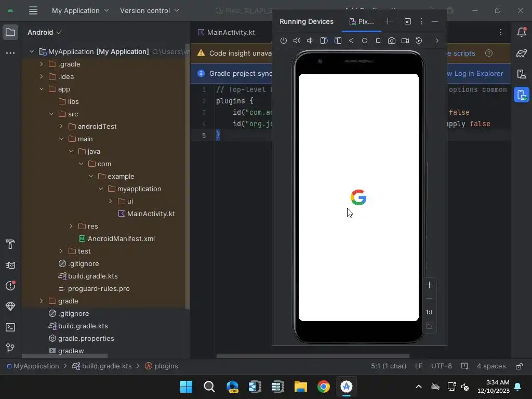This screenshot has width=532, height=399.
Task: Expand the res folder
Action: pyautogui.click(x=71, y=227)
